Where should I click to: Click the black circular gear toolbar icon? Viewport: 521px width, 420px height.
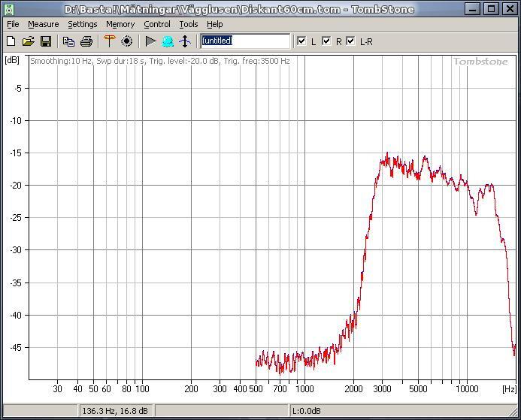coord(127,41)
